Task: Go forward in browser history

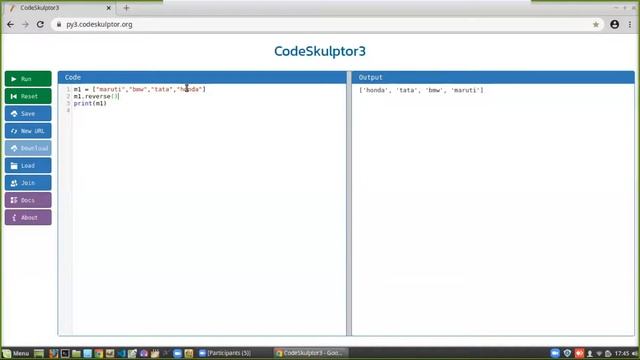Action: tap(25, 24)
